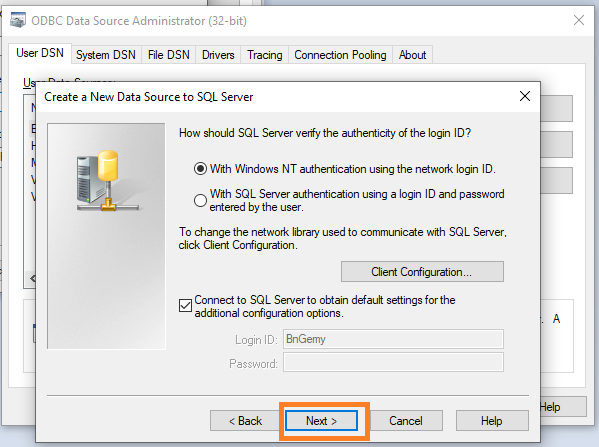Go Back to previous wizard step
The height and width of the screenshot is (447, 599).
(x=245, y=421)
